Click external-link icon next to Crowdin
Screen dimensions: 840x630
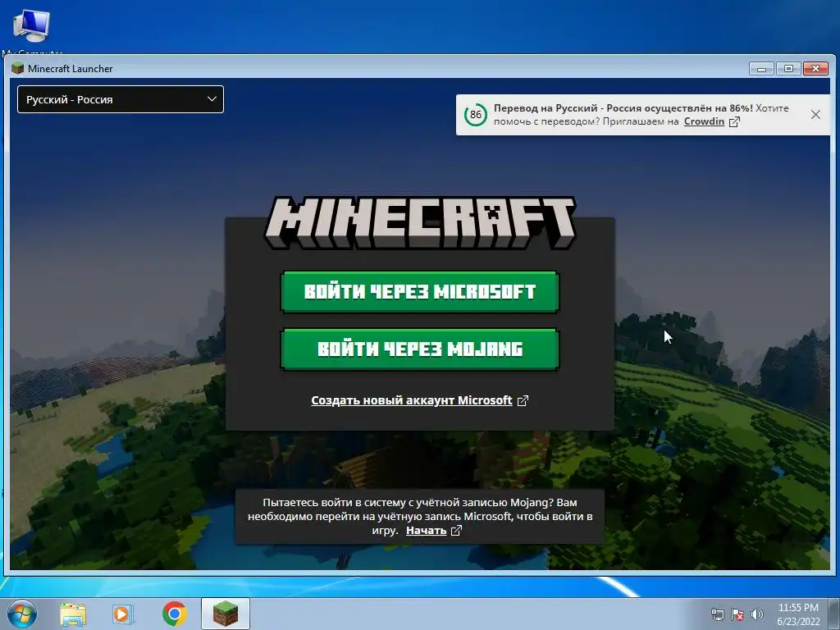(734, 121)
